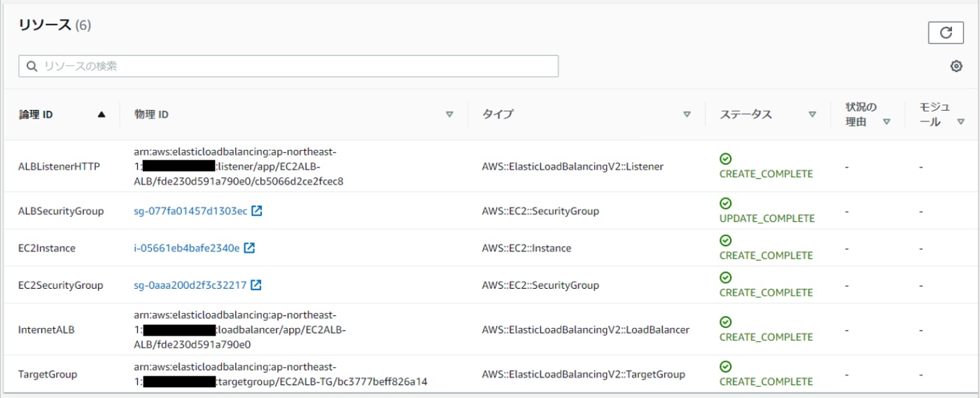The image size is (980, 398).
Task: Sort by モジュール column arrow
Action: tap(959, 122)
